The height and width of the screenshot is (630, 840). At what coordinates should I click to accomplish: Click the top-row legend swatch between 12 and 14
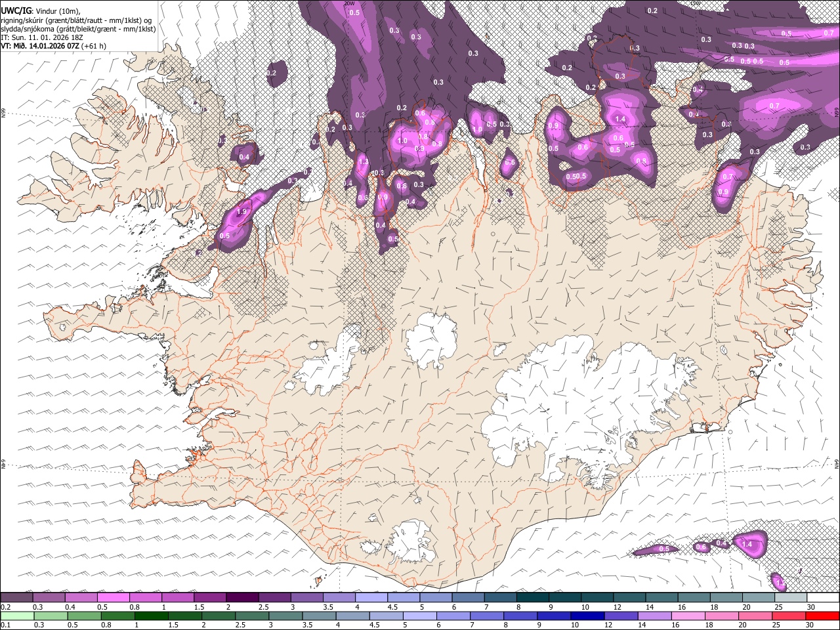tap(629, 597)
